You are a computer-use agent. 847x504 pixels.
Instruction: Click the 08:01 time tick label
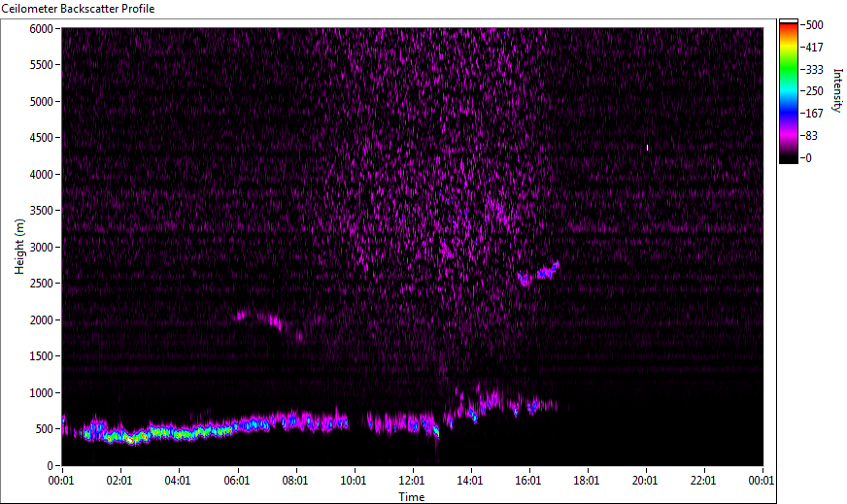point(295,481)
